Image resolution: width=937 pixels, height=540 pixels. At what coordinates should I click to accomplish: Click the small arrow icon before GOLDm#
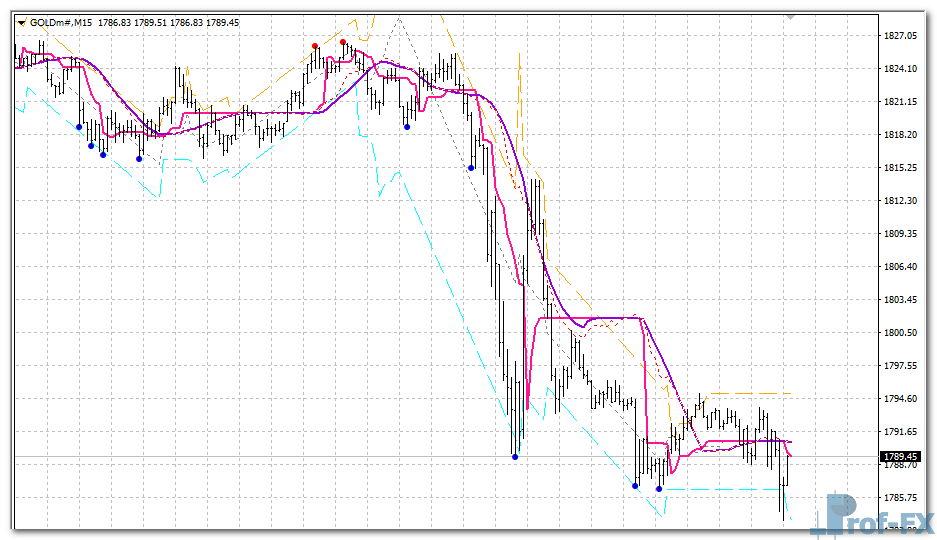[21, 22]
